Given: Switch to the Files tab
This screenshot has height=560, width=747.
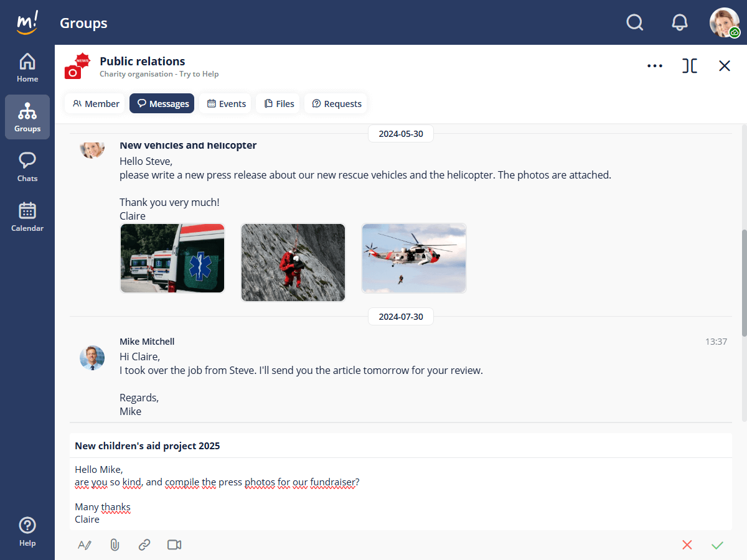Looking at the screenshot, I should coord(279,104).
